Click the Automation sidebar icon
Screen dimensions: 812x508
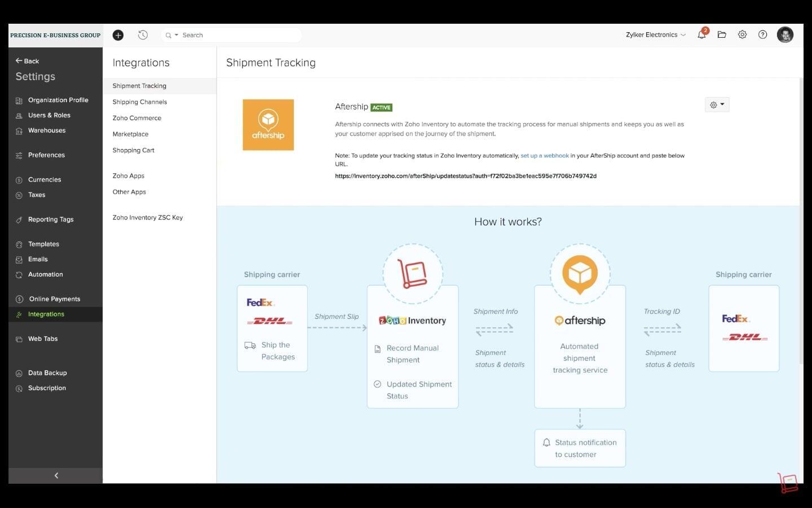(x=19, y=275)
